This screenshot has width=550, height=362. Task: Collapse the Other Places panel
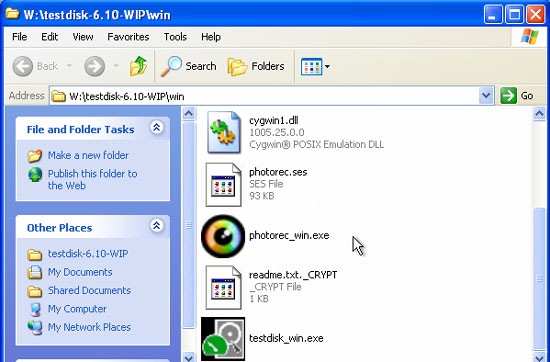[156, 225]
